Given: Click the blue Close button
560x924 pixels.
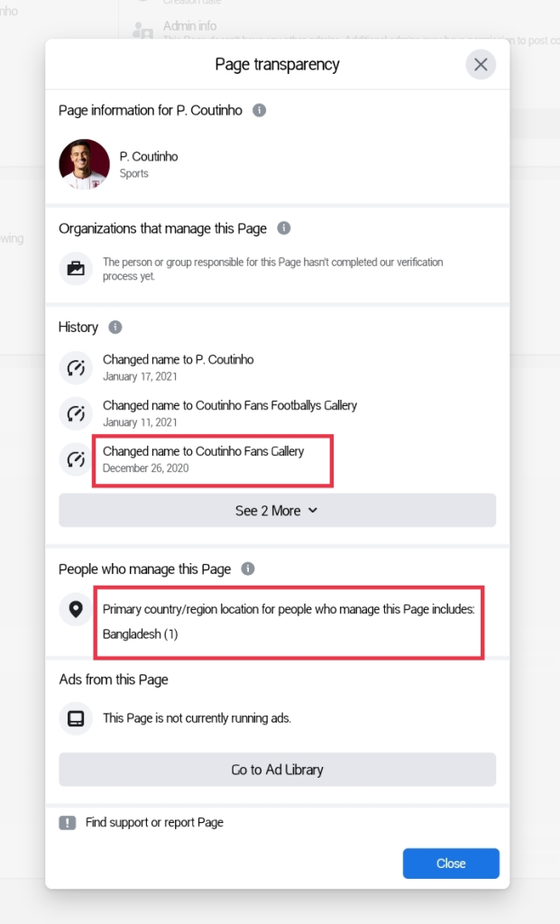Looking at the screenshot, I should pyautogui.click(x=451, y=864).
